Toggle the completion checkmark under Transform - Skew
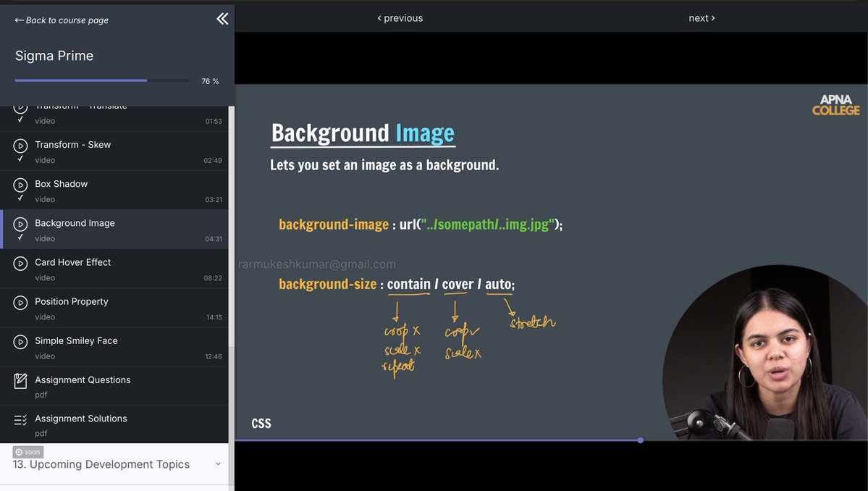 click(19, 159)
